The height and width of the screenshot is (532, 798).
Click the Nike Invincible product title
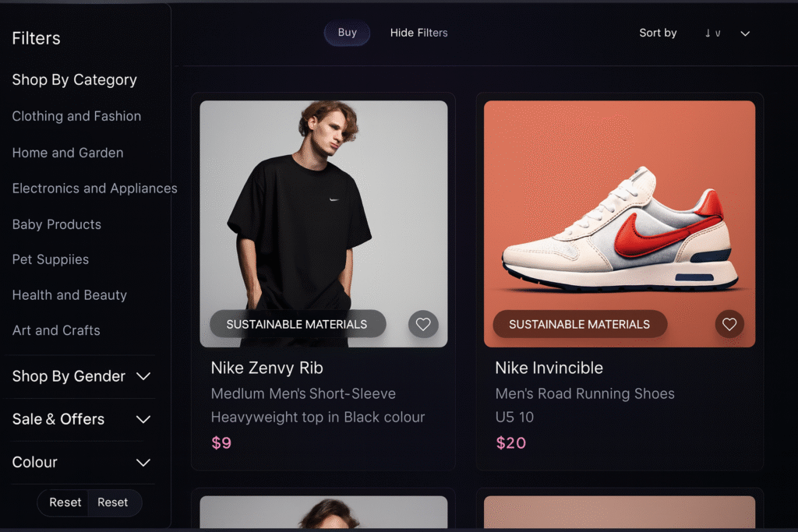pyautogui.click(x=549, y=368)
